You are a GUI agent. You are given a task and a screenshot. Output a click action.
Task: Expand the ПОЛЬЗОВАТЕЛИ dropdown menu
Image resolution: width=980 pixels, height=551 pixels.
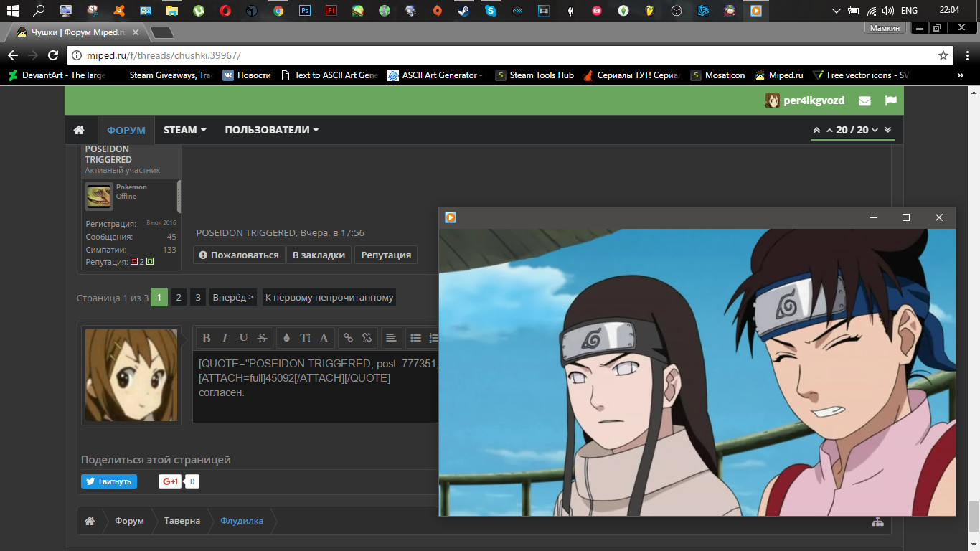point(272,130)
